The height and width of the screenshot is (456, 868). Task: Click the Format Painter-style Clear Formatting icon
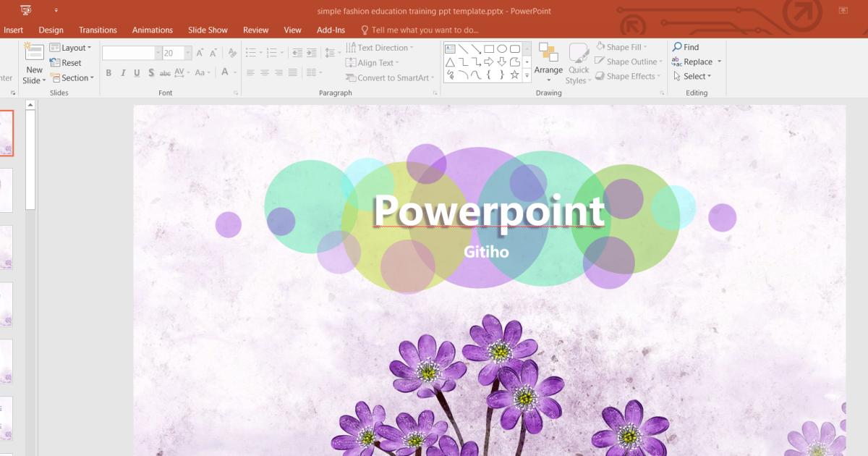[x=231, y=52]
